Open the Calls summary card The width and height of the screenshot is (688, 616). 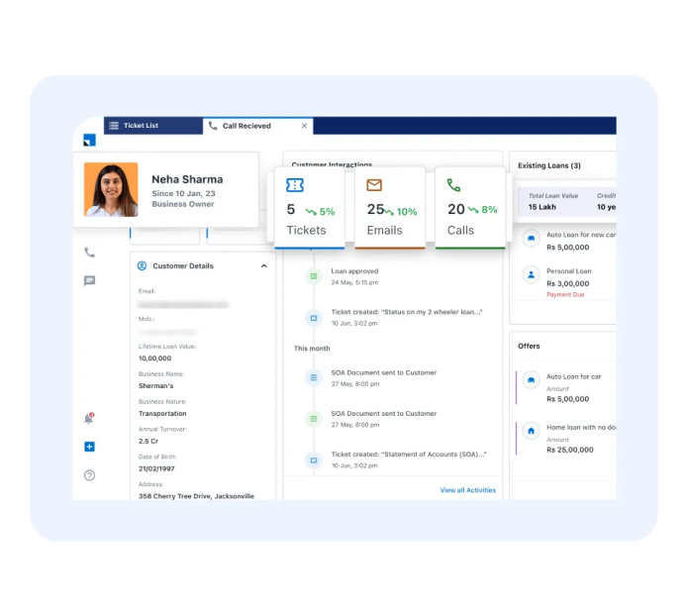pos(470,208)
